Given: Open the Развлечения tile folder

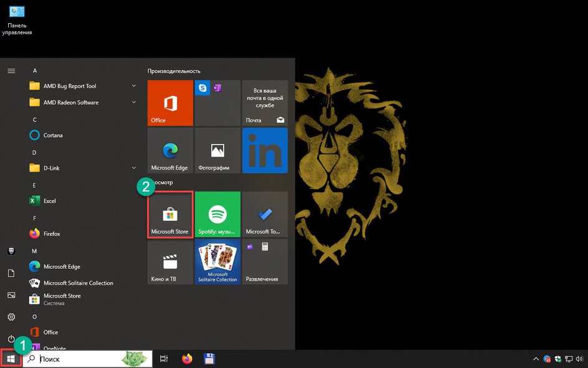Looking at the screenshot, I should 265,261.
